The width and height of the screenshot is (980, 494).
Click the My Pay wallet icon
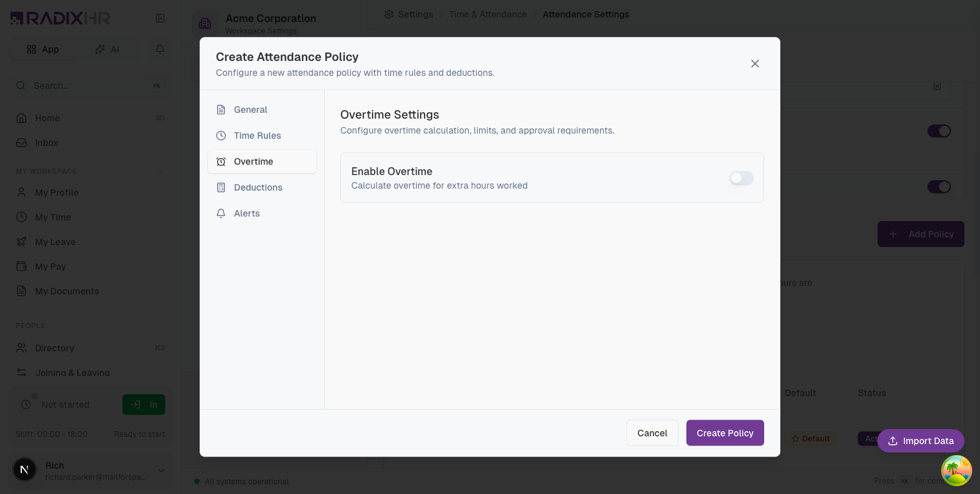tap(21, 266)
